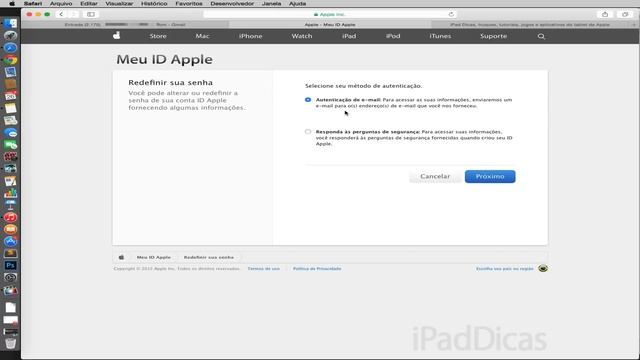640x360 pixels.
Task: Go to Mac in the Apple navigation
Action: point(202,36)
